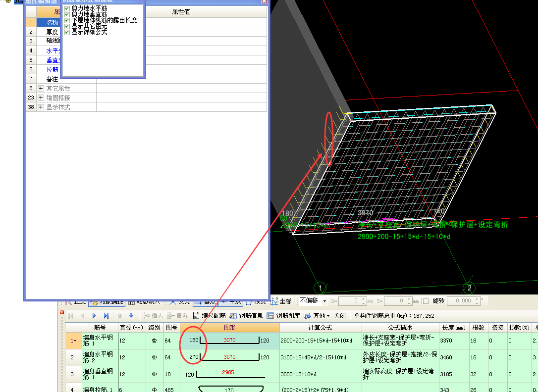Toggle the 下层墙体纵筋的露出长度 checkbox
This screenshot has height=392, width=538.
coord(67,20)
